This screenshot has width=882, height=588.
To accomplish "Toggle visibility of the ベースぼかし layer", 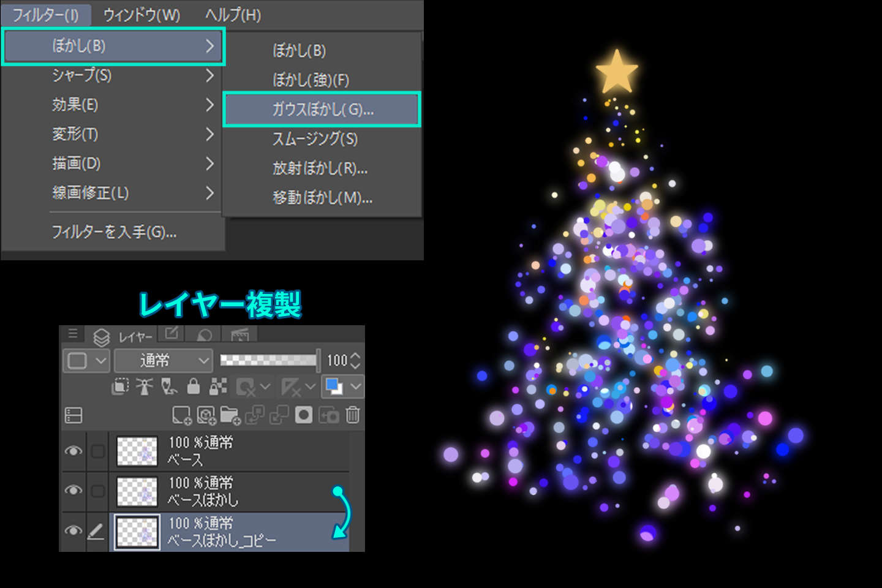I will click(x=73, y=491).
